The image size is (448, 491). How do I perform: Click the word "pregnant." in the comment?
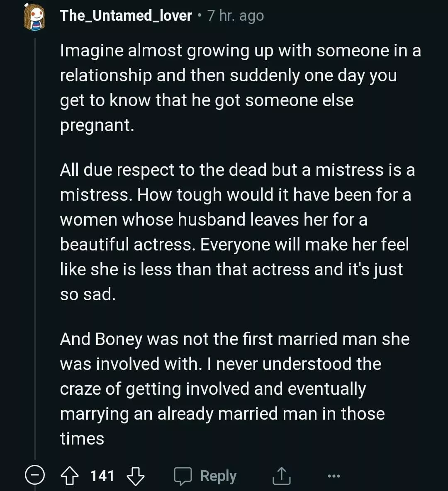click(97, 125)
